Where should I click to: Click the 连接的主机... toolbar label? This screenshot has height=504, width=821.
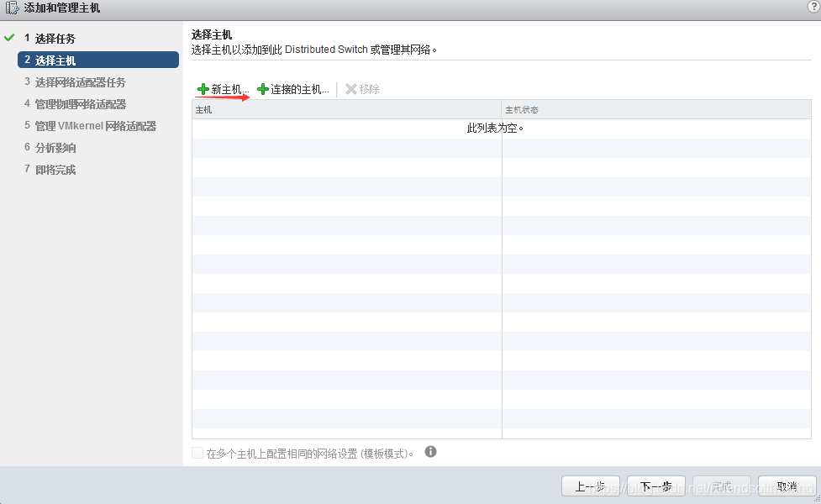click(299, 90)
